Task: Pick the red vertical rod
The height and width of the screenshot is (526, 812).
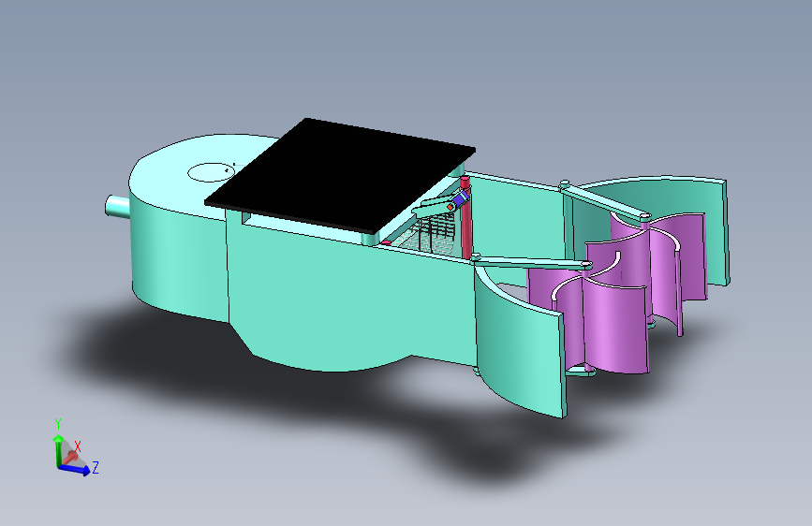Action: [466, 218]
